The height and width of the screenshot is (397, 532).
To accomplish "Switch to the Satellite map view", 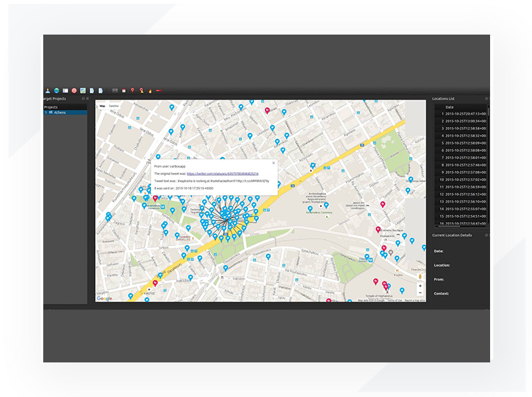I will pos(114,105).
